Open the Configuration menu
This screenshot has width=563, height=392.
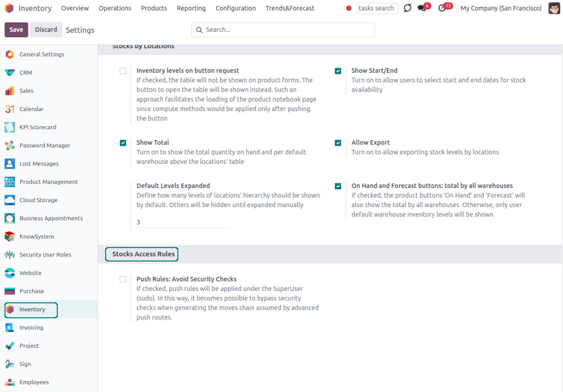pos(236,8)
